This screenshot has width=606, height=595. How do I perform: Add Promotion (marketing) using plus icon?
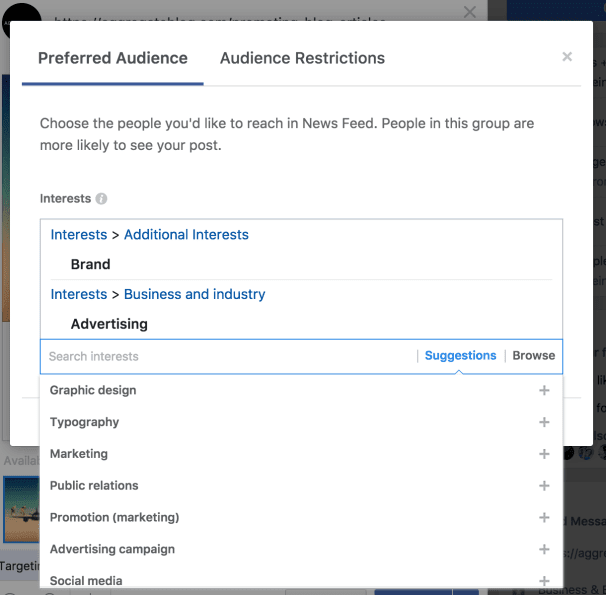point(544,517)
